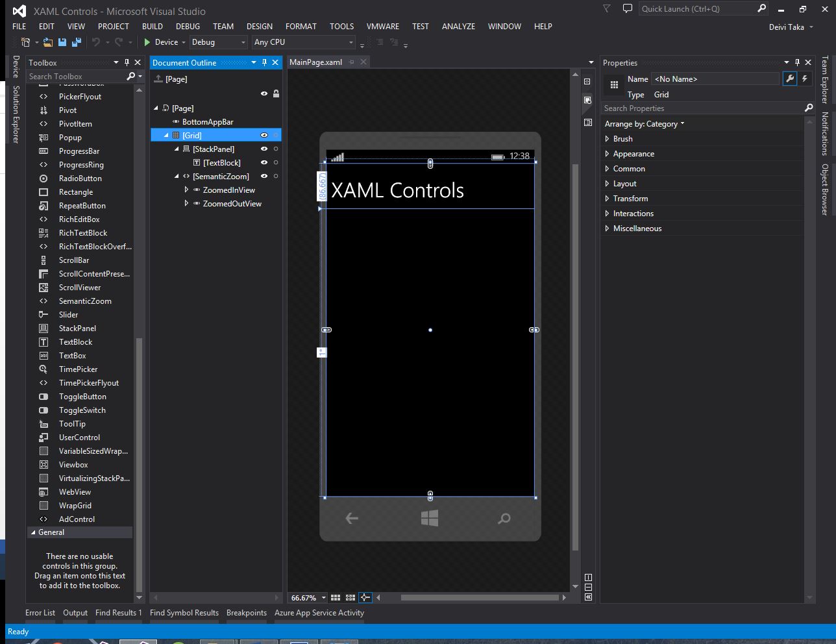Screen dimensions: 836x644
Task: Toggle the snap to snaplines icon
Action: click(x=365, y=598)
